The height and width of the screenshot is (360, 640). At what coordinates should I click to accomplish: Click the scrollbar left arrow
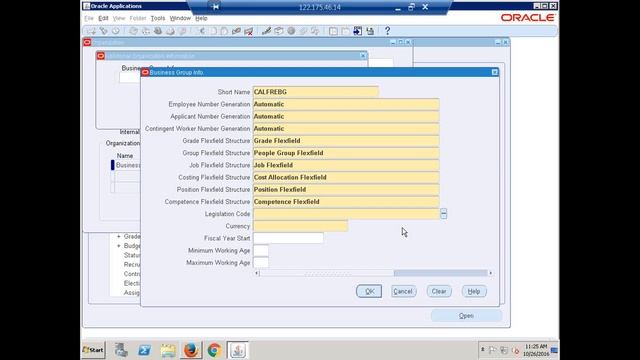[x=257, y=273]
